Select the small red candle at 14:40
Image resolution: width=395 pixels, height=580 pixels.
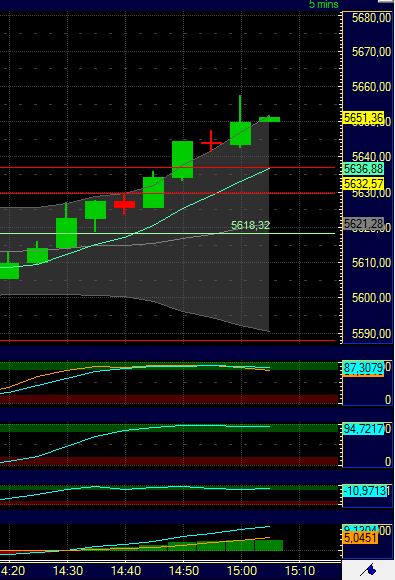[124, 204]
